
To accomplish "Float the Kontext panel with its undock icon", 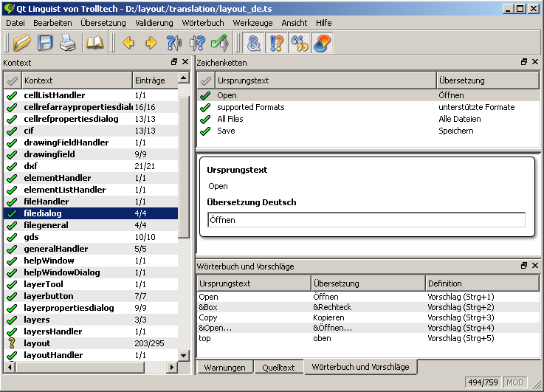I will click(x=174, y=63).
